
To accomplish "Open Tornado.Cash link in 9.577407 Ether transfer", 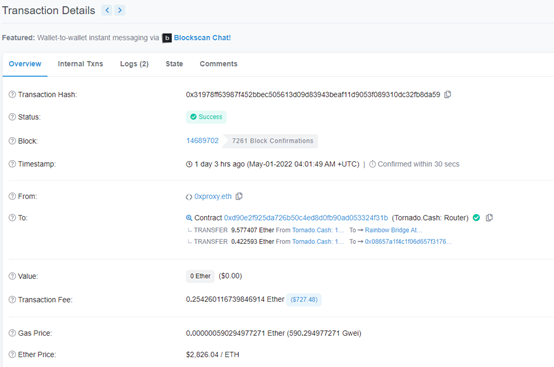I will (x=318, y=230).
